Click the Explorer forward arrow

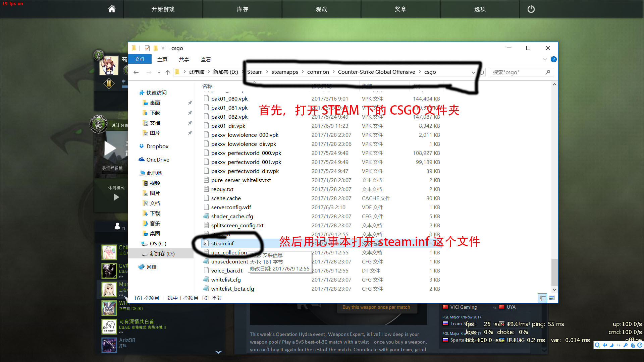149,72
